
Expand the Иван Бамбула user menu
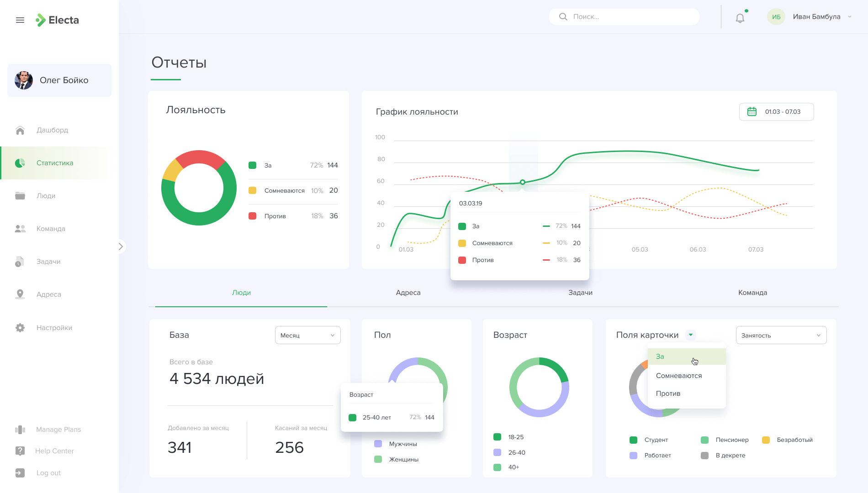click(850, 17)
